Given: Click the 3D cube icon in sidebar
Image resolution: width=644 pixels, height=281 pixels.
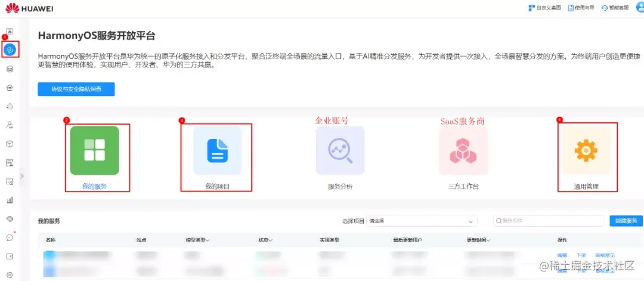Looking at the screenshot, I should pos(10,144).
